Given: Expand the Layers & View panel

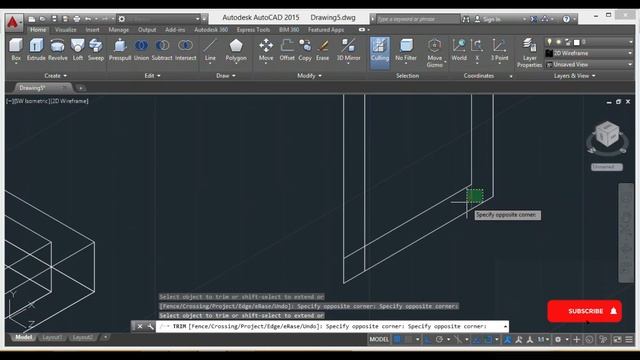Looking at the screenshot, I should pyautogui.click(x=574, y=76).
